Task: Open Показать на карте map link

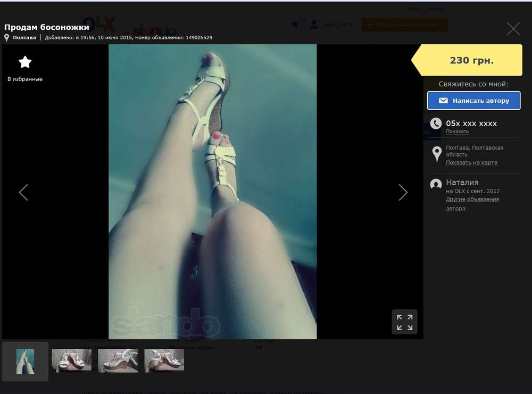Action: (x=471, y=162)
